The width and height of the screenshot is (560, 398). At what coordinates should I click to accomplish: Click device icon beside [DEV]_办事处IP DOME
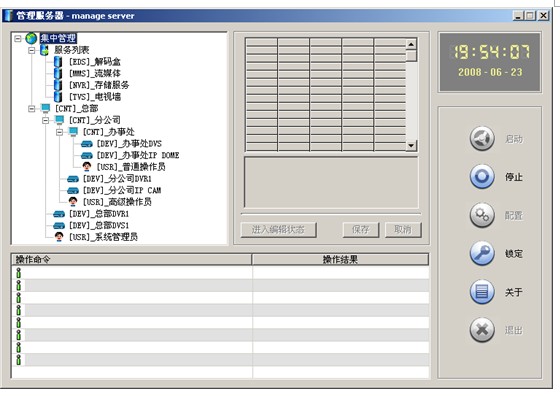[87, 156]
